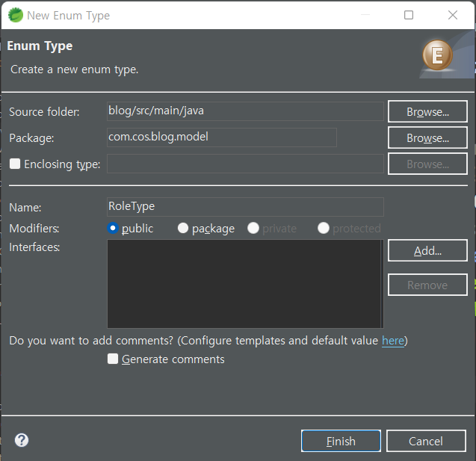Open the 'here' templates configuration link
Viewport: 476px width, 461px height.
point(393,341)
